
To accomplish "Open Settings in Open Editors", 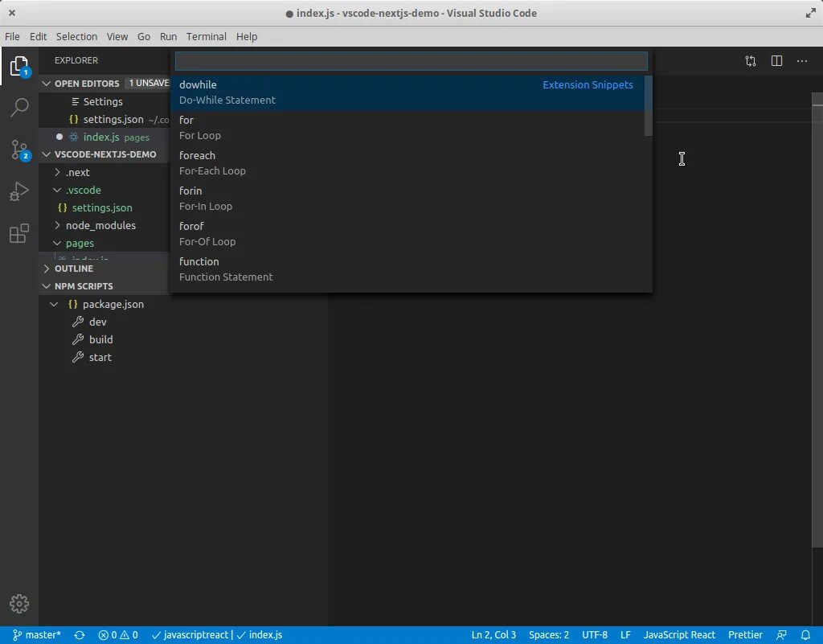I will click(102, 101).
